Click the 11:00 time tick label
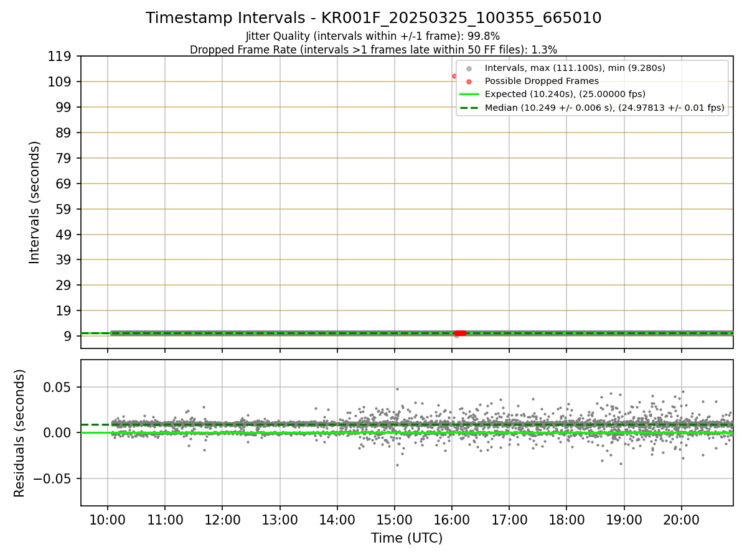This screenshot has width=747, height=560. (x=165, y=519)
